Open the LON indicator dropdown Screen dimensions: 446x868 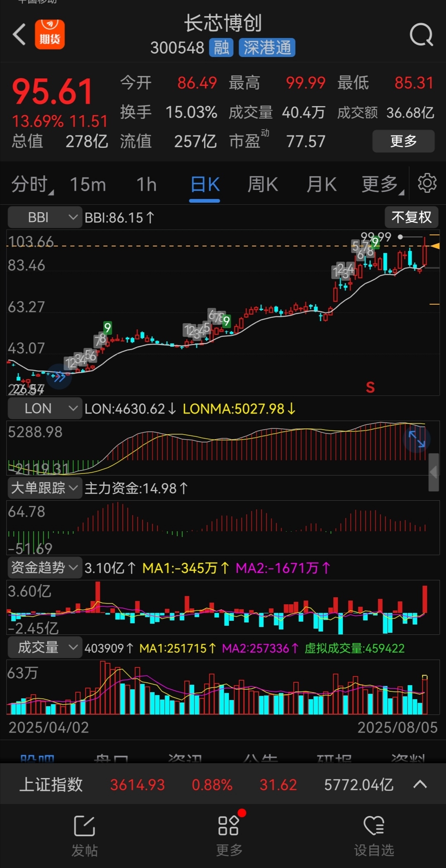(x=45, y=409)
